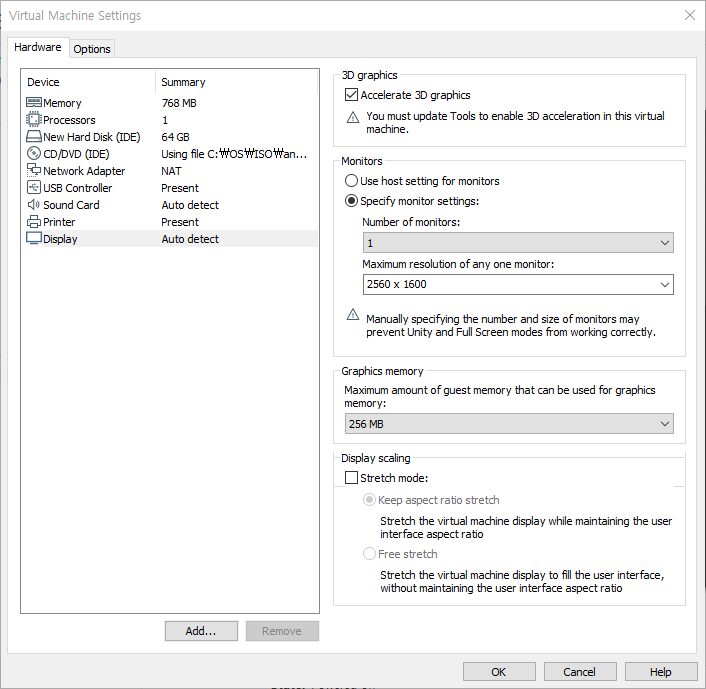Click Sound Card's Auto detect summary
Screen dimensions: 706x689
(x=190, y=205)
